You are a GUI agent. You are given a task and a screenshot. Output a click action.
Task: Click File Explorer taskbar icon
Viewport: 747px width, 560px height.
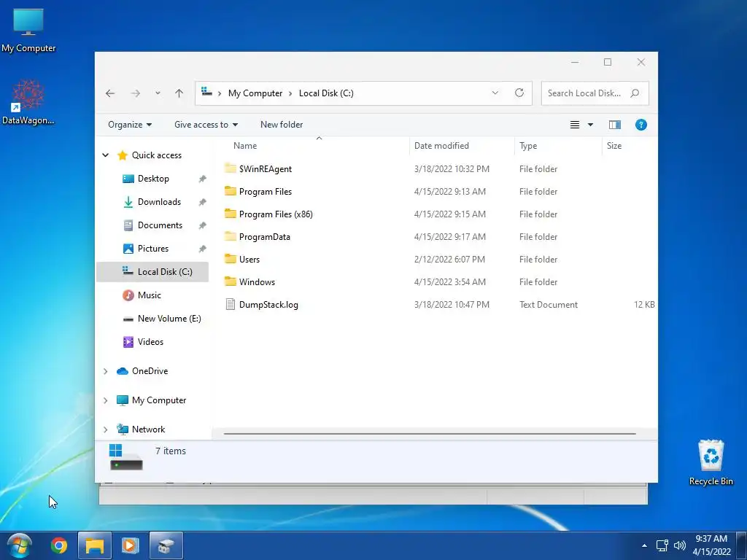[94, 545]
